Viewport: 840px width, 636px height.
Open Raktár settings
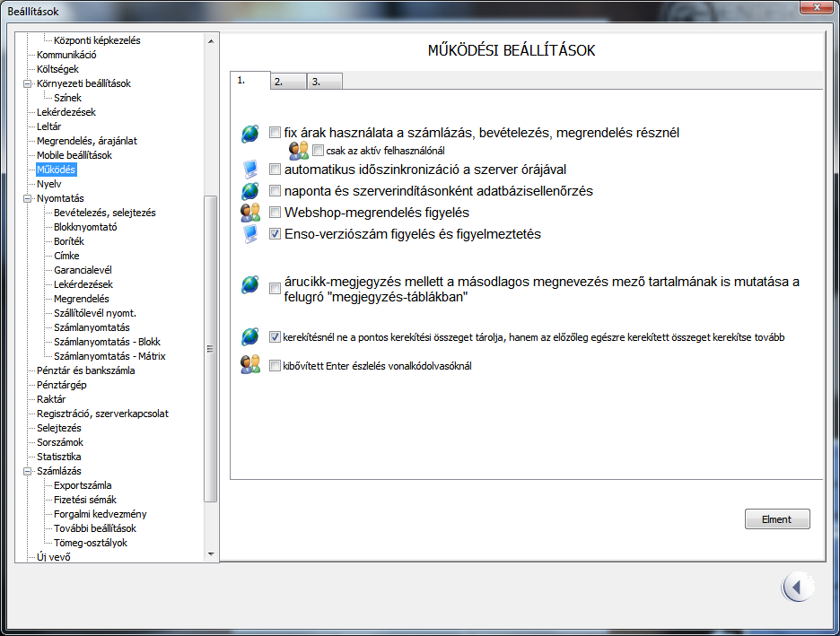coord(51,399)
